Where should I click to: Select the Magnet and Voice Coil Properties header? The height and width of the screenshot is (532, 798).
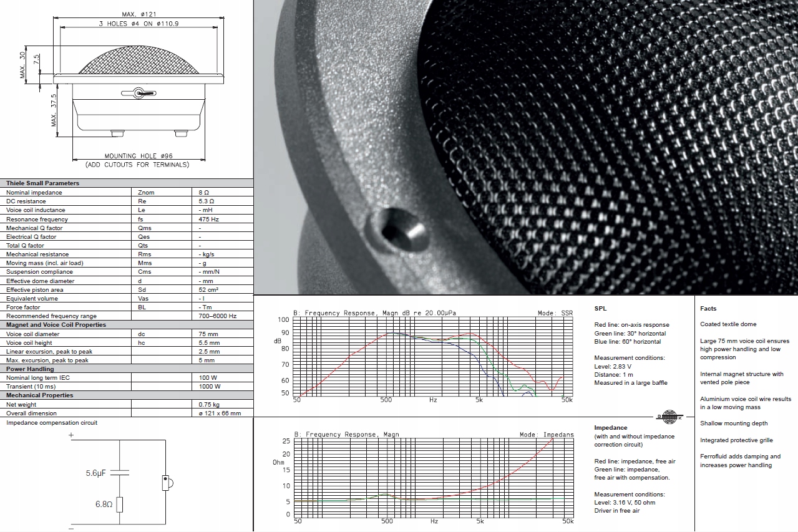(x=56, y=325)
